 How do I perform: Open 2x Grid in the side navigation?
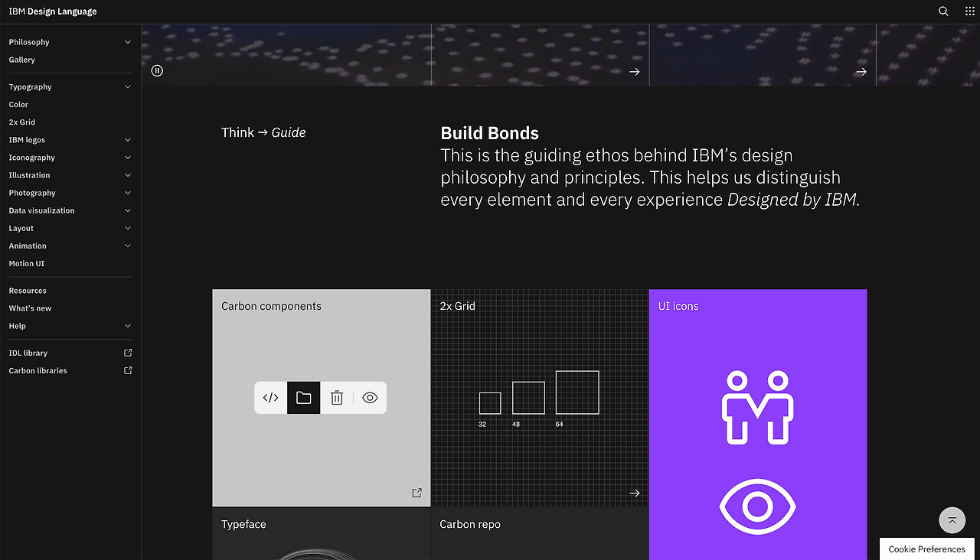pos(22,122)
